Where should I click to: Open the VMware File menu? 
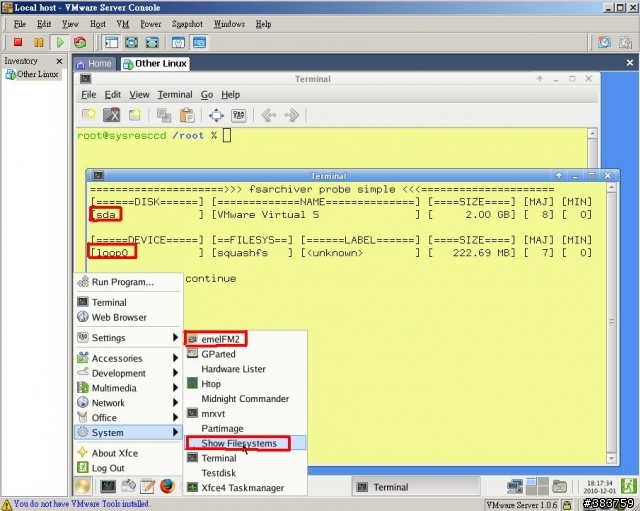(20, 24)
